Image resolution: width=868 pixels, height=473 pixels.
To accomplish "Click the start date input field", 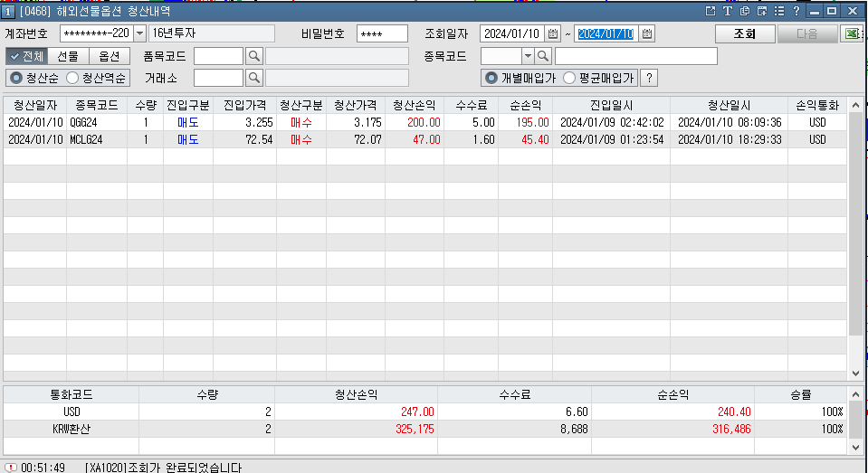I will pos(512,33).
